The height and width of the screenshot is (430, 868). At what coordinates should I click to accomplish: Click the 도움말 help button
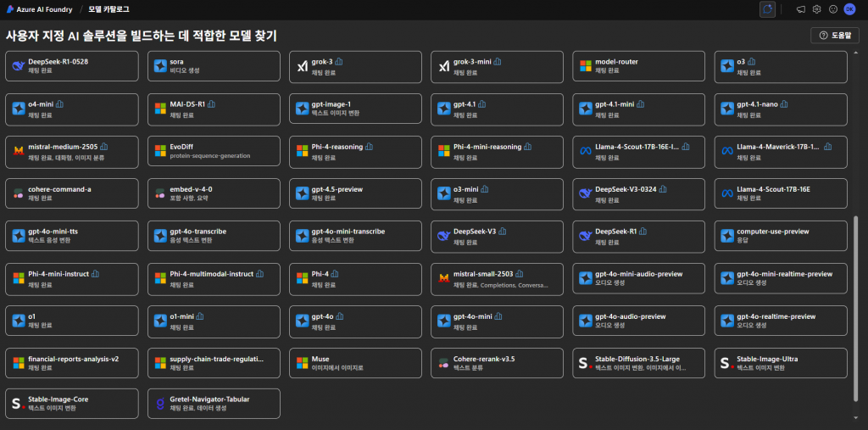coord(834,35)
